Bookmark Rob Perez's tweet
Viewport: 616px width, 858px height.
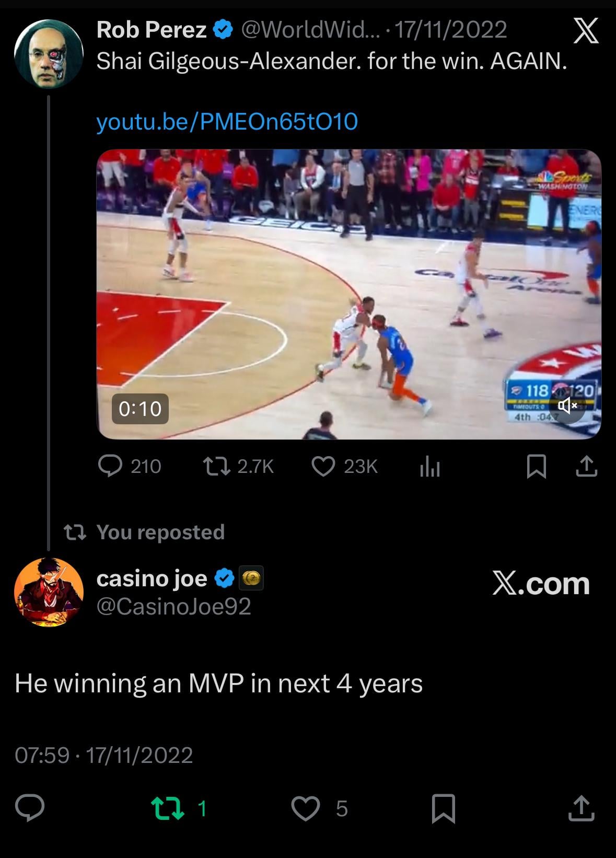pos(537,466)
